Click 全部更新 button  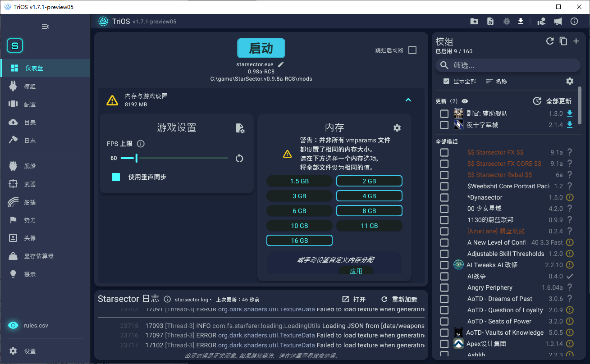click(552, 101)
